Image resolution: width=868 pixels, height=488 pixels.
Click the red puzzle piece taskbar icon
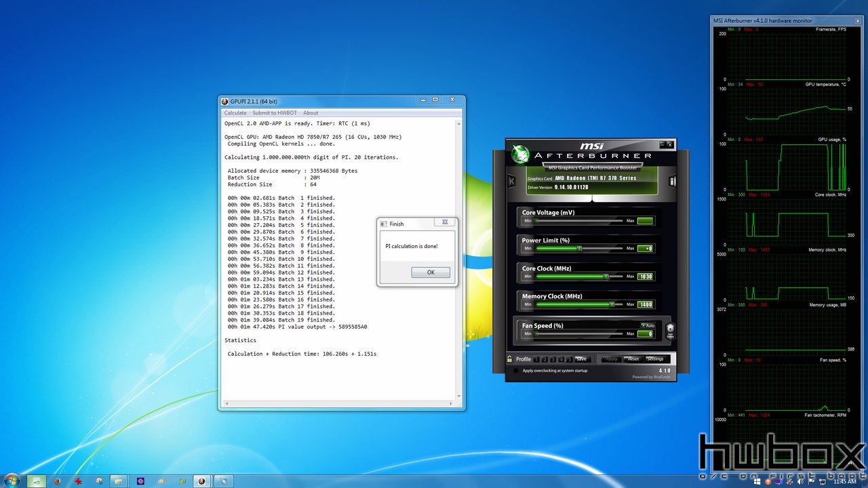(x=78, y=481)
